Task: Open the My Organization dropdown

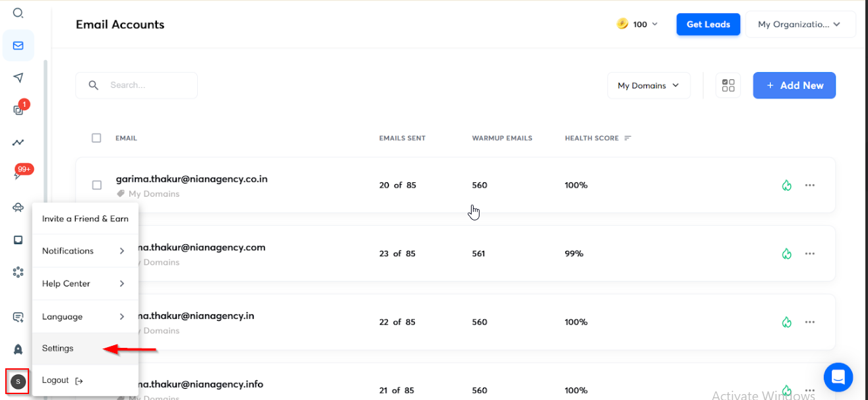Action: coord(799,24)
